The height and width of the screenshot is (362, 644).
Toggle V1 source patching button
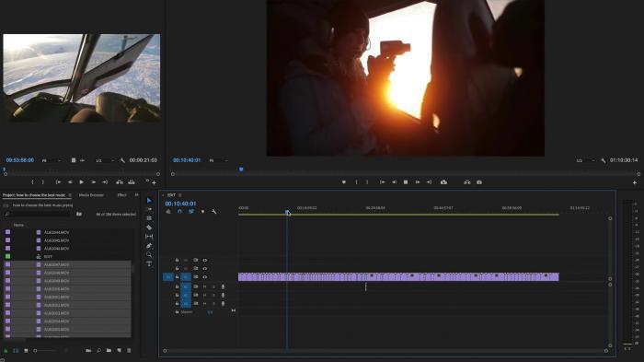point(168,277)
